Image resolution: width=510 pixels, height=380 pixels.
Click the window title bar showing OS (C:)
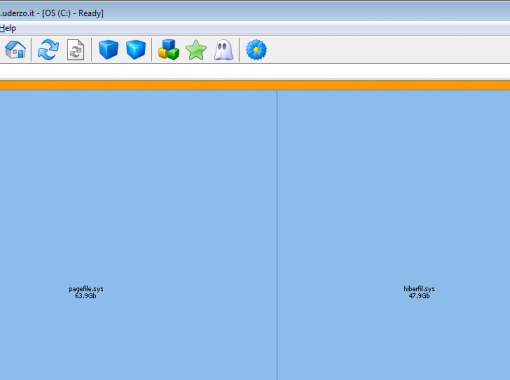255,13
